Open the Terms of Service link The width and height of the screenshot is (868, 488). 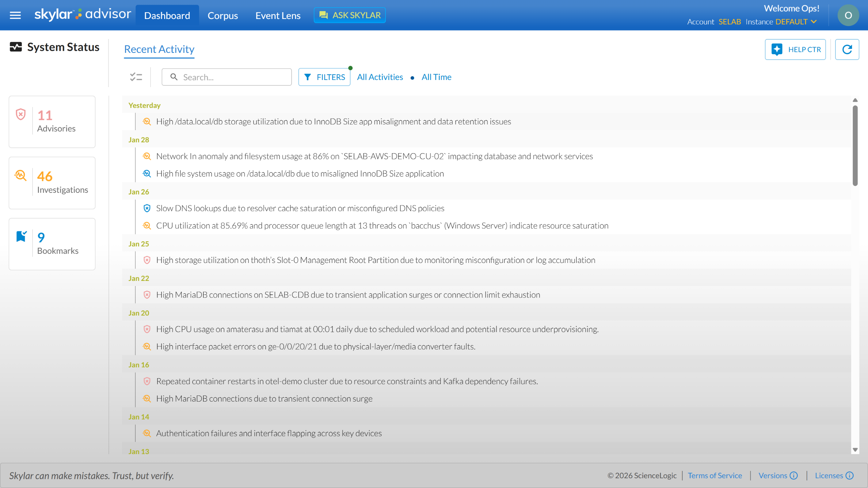tap(715, 475)
